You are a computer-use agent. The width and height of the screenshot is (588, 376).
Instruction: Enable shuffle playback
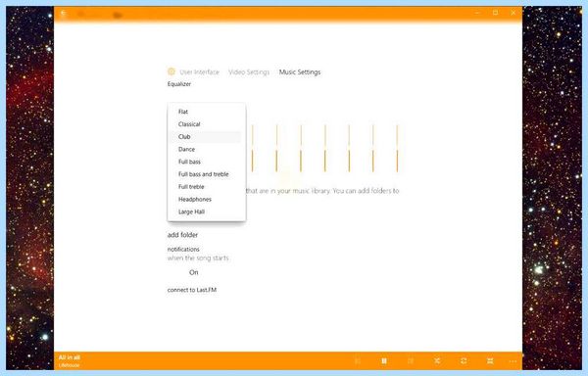(437, 361)
